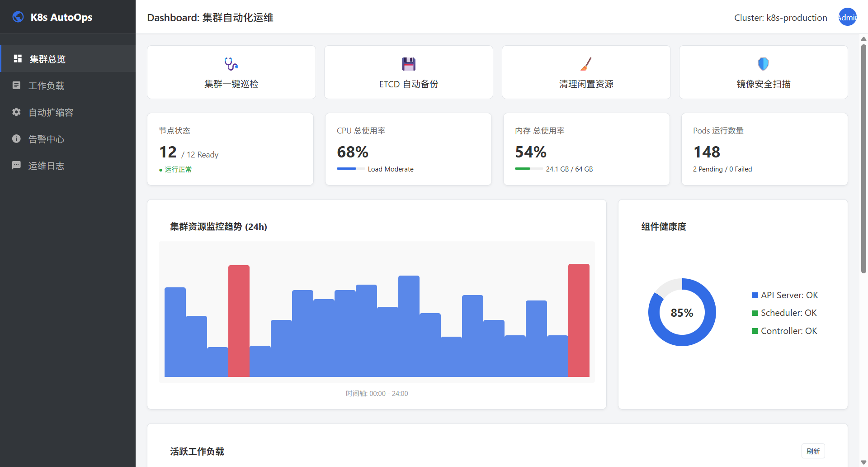Click the 85% health donut chart
The image size is (868, 467).
[682, 312]
